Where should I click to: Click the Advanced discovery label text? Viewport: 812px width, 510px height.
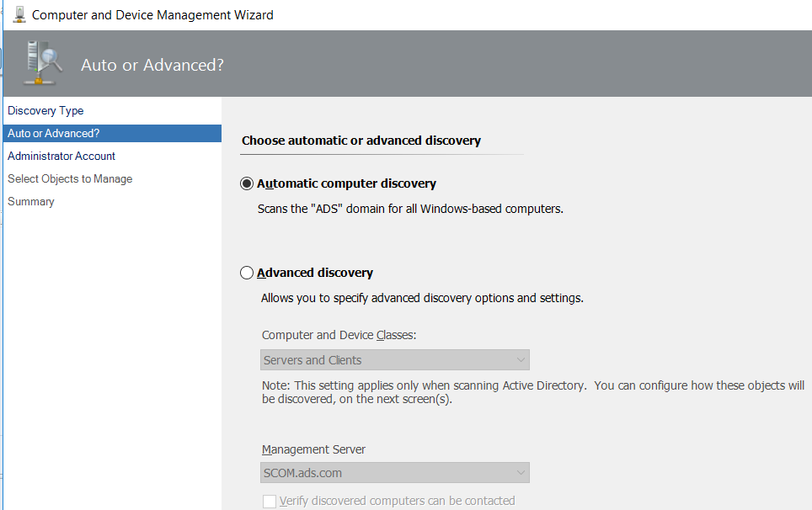click(315, 273)
